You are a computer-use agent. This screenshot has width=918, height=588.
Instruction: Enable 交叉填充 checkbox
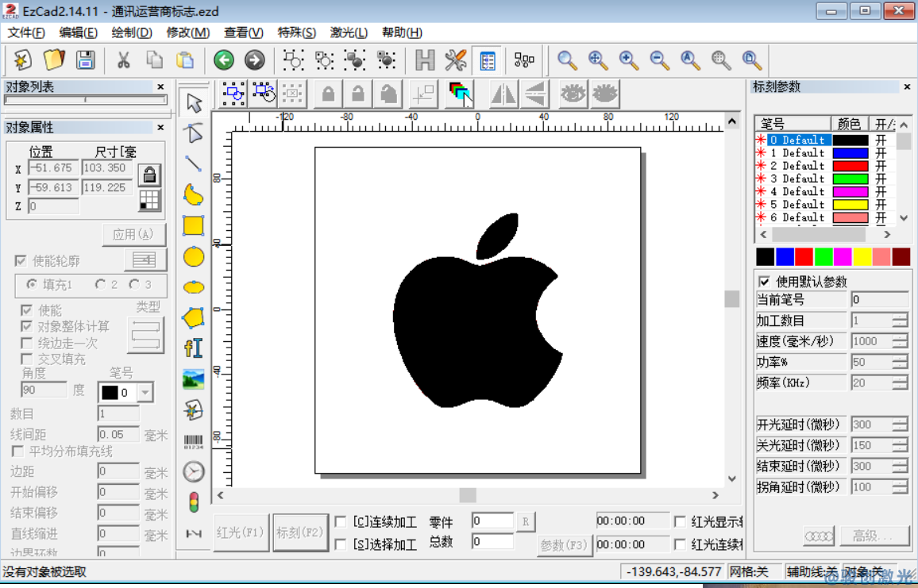(x=26, y=359)
